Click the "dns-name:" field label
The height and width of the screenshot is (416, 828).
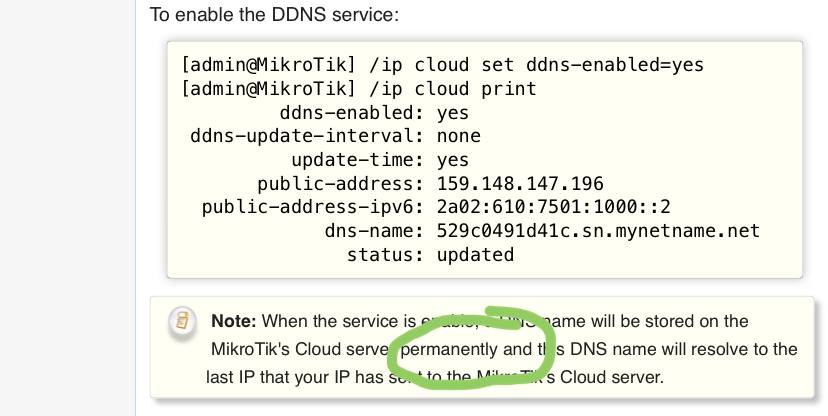point(374,231)
